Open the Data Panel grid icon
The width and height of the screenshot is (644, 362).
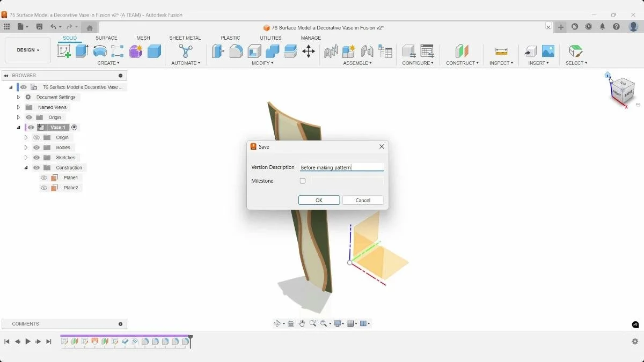point(6,27)
